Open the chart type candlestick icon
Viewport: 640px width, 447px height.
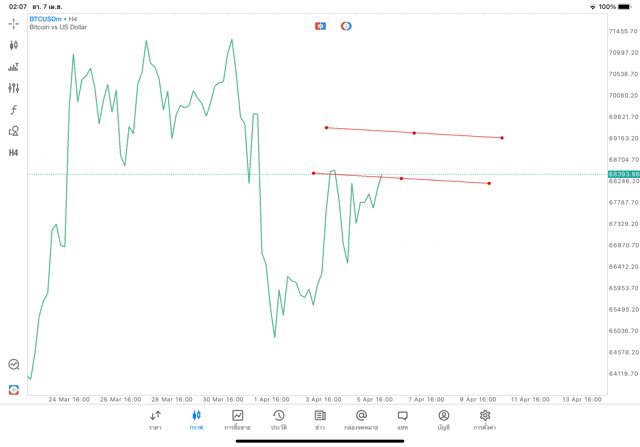click(x=14, y=45)
